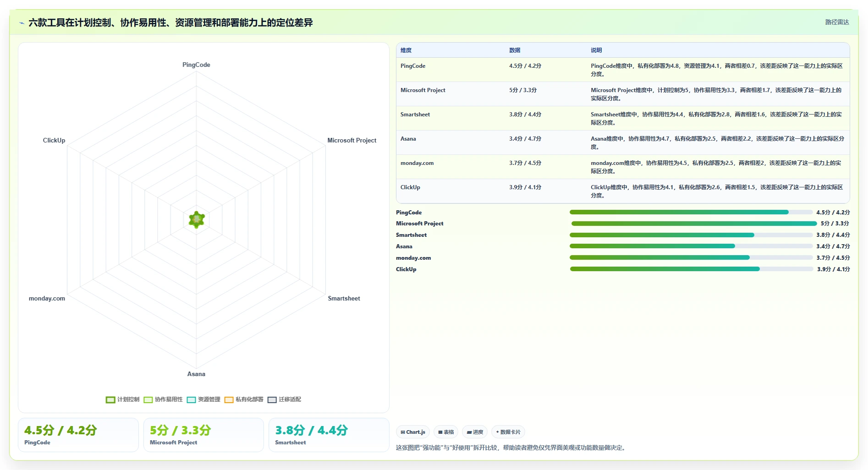Click the table data cell 3.9分 / 4.1分
This screenshot has width=868, height=470.
(525, 187)
